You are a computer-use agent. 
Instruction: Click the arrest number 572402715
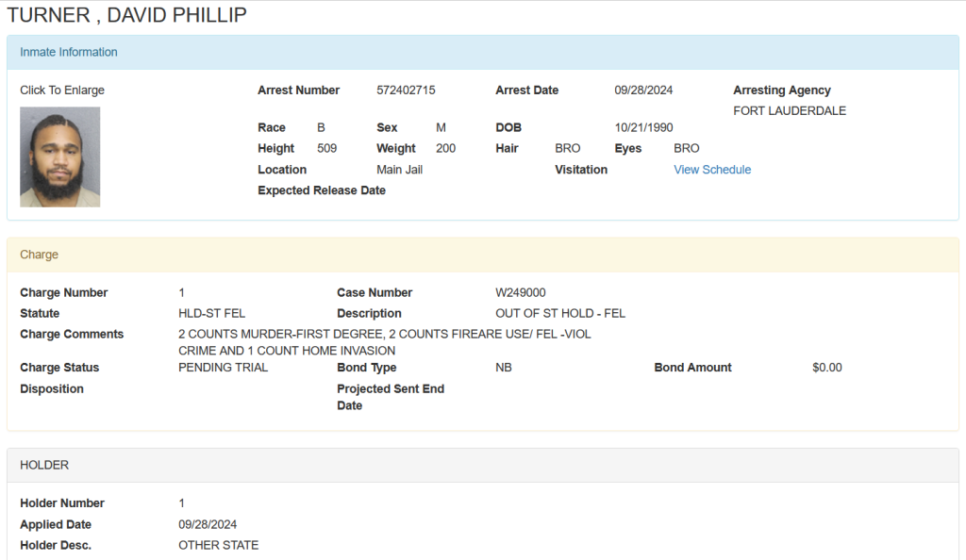406,91
